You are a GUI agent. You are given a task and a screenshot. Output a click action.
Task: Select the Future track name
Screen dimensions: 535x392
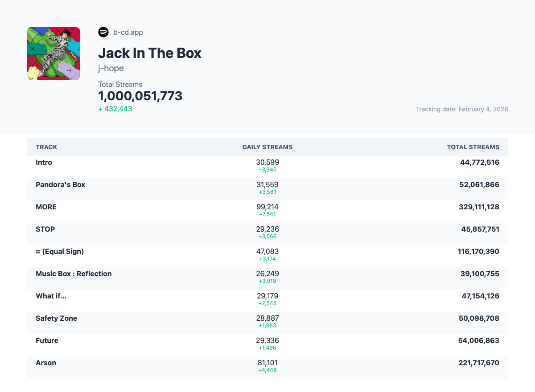point(47,341)
